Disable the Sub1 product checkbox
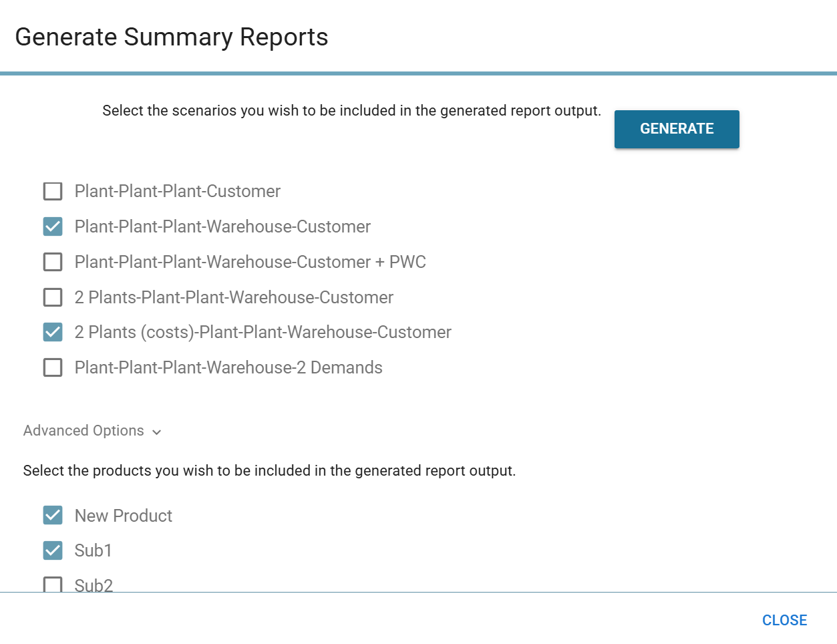Viewport: 837px width, 644px height. click(53, 550)
